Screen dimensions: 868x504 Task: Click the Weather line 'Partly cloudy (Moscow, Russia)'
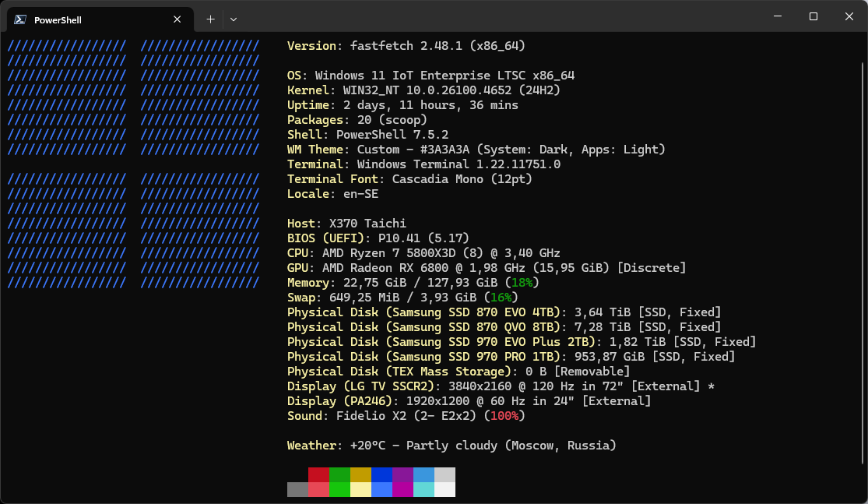pyautogui.click(x=511, y=446)
